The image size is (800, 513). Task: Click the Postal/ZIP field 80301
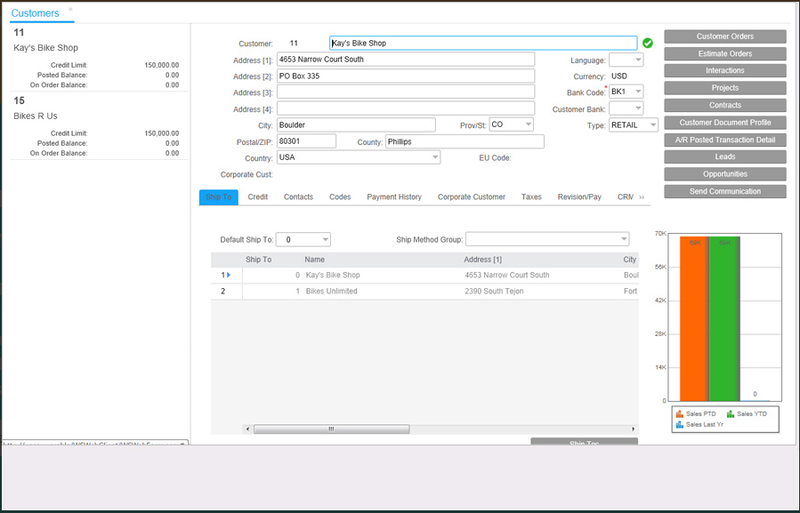point(306,141)
